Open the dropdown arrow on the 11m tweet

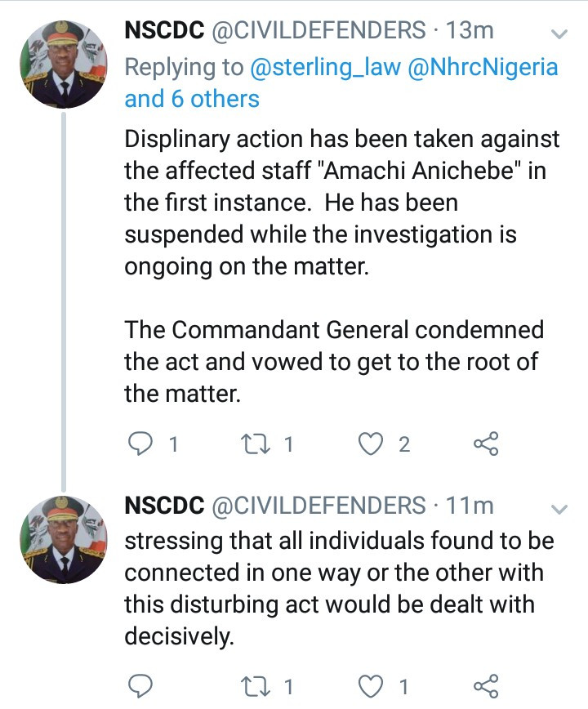coord(559,510)
